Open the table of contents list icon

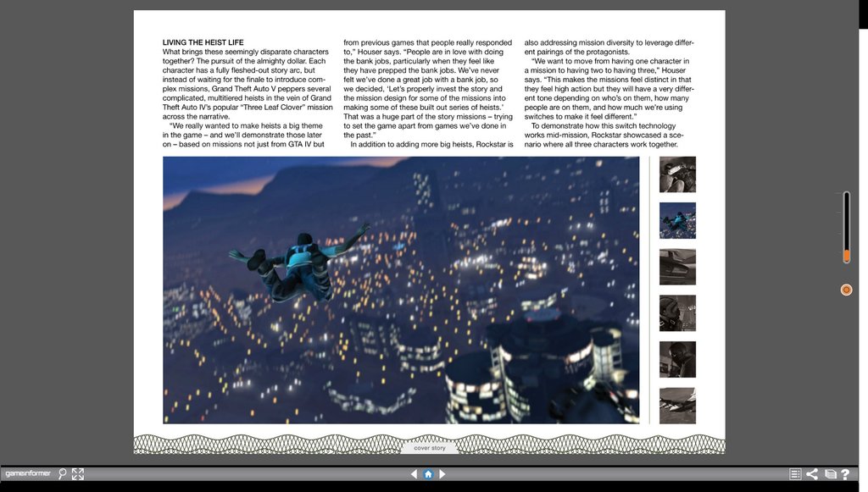point(795,474)
